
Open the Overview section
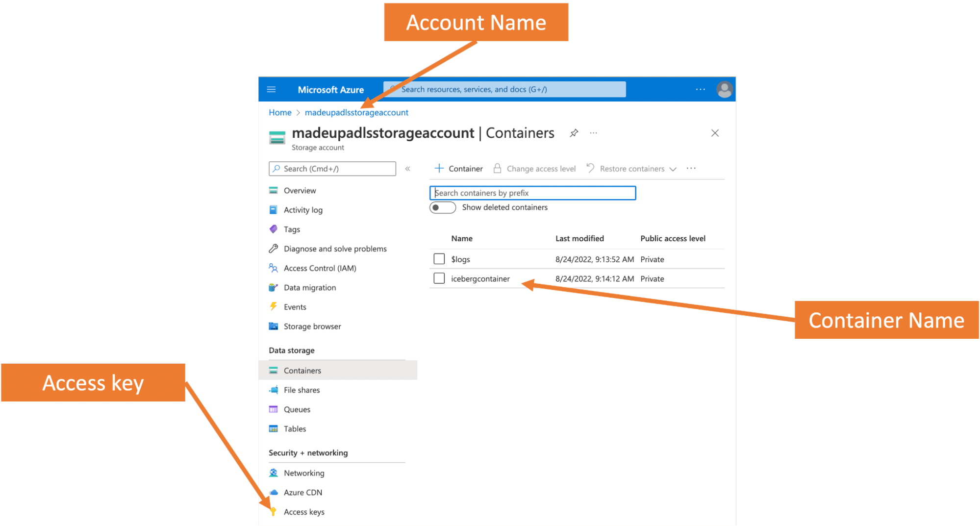coord(299,190)
